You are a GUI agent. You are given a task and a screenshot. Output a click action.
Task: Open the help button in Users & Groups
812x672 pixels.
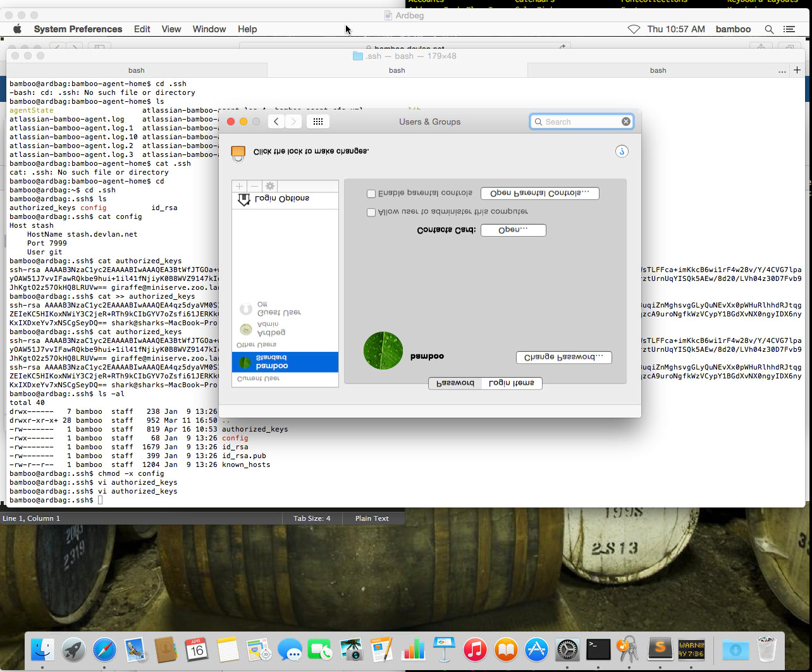622,151
